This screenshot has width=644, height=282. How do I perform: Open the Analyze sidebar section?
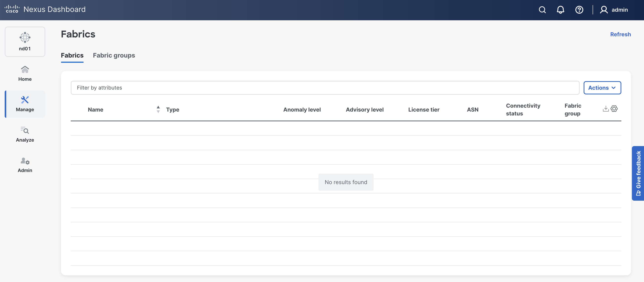(x=25, y=134)
